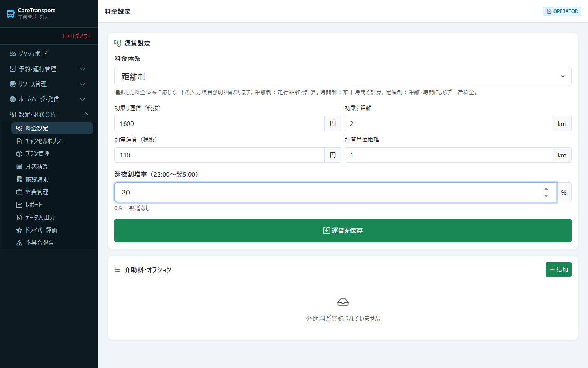Click the 加算運賃 input field
The height and width of the screenshot is (368, 588).
tap(219, 155)
